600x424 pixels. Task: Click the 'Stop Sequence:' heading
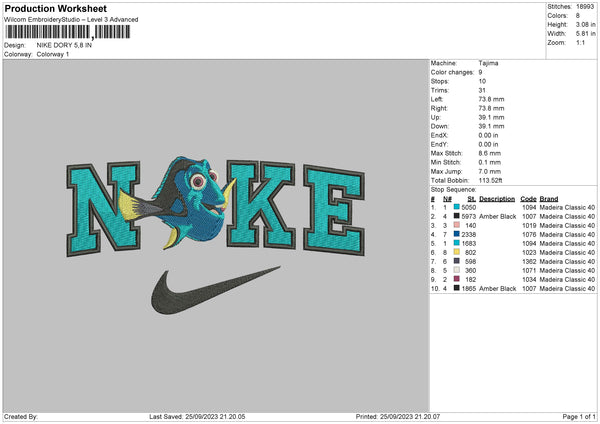[x=453, y=190]
